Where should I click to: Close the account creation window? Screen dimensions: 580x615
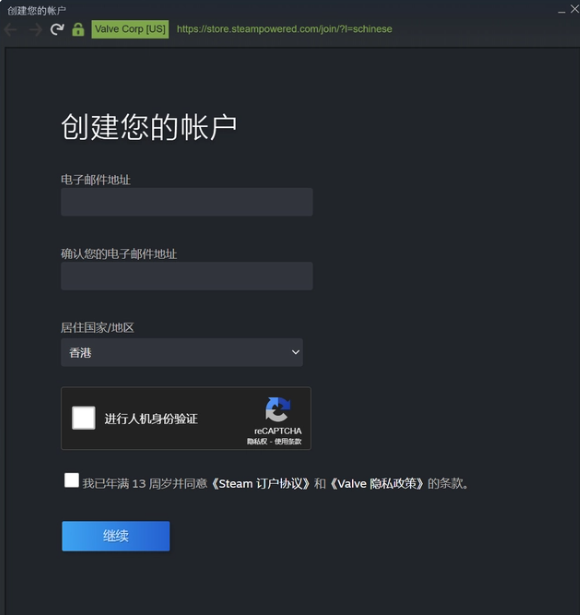(x=575, y=9)
